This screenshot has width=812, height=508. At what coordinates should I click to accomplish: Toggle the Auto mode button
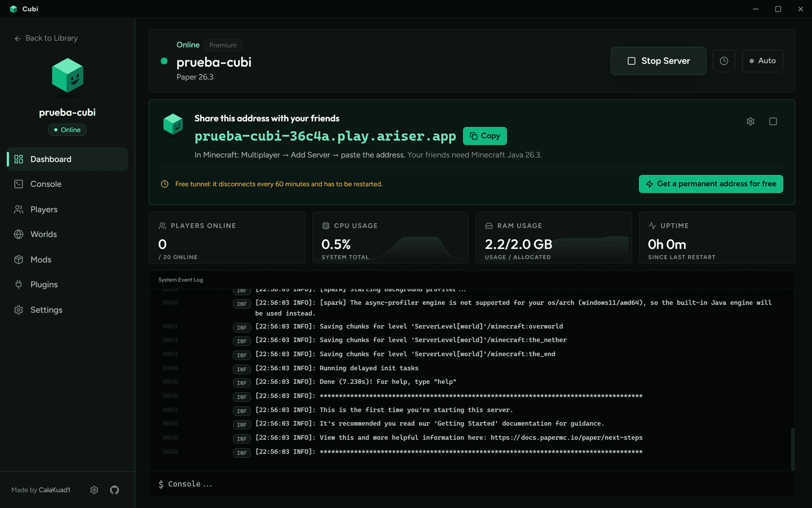[762, 61]
